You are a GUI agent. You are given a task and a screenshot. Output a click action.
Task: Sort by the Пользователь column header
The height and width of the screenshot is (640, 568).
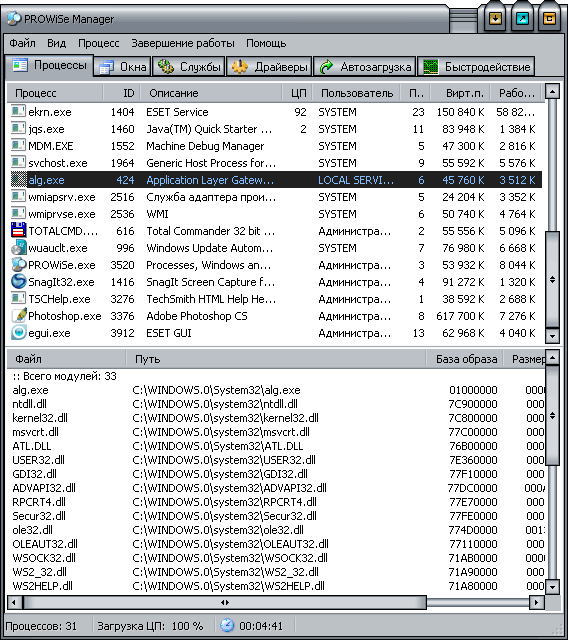coord(357,93)
